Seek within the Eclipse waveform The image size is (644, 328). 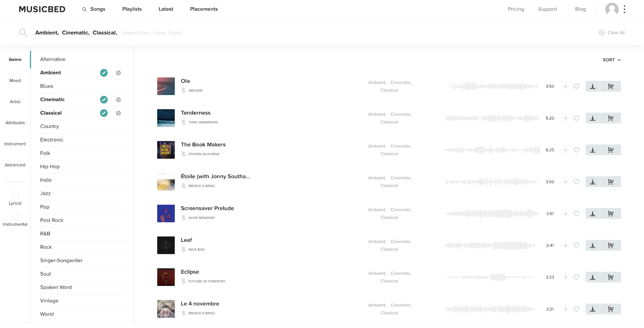tap(490, 277)
